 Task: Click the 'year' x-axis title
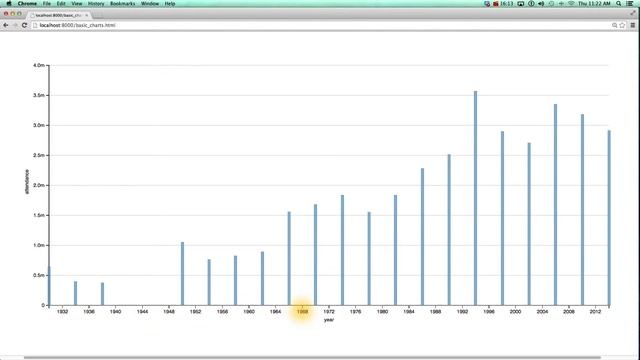(329, 320)
